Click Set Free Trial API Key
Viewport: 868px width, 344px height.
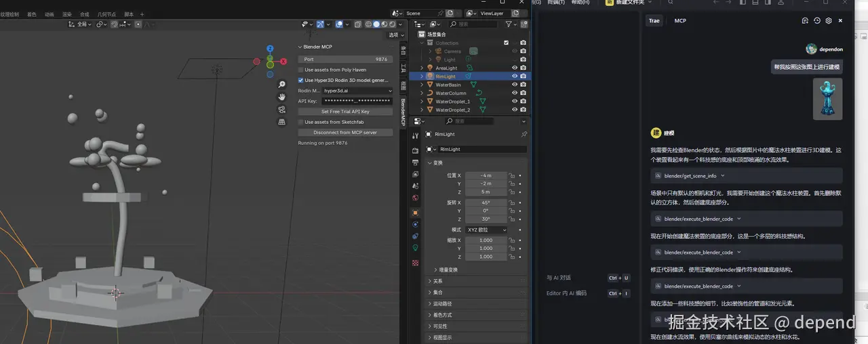pyautogui.click(x=345, y=112)
